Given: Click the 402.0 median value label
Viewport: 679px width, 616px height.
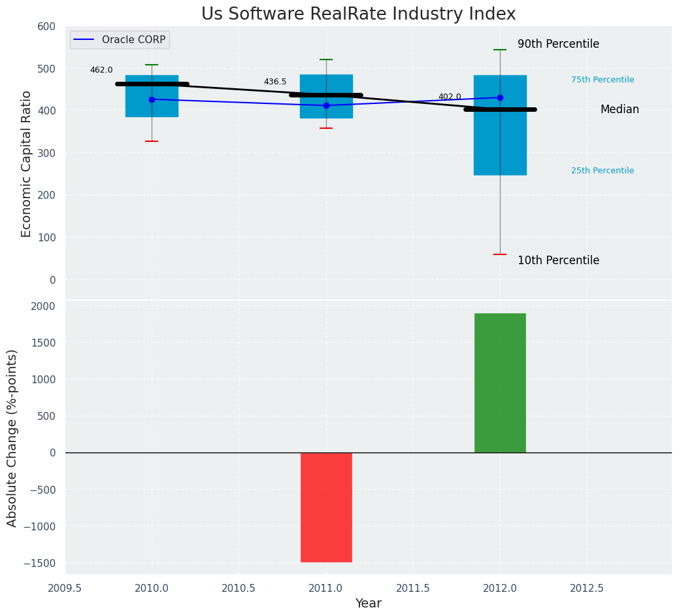Looking at the screenshot, I should pyautogui.click(x=450, y=97).
